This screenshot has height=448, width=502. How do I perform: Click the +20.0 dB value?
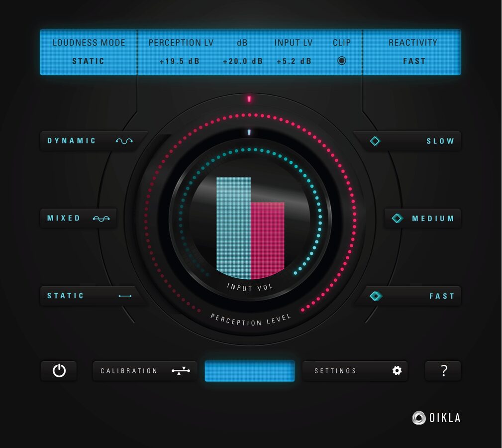[243, 61]
